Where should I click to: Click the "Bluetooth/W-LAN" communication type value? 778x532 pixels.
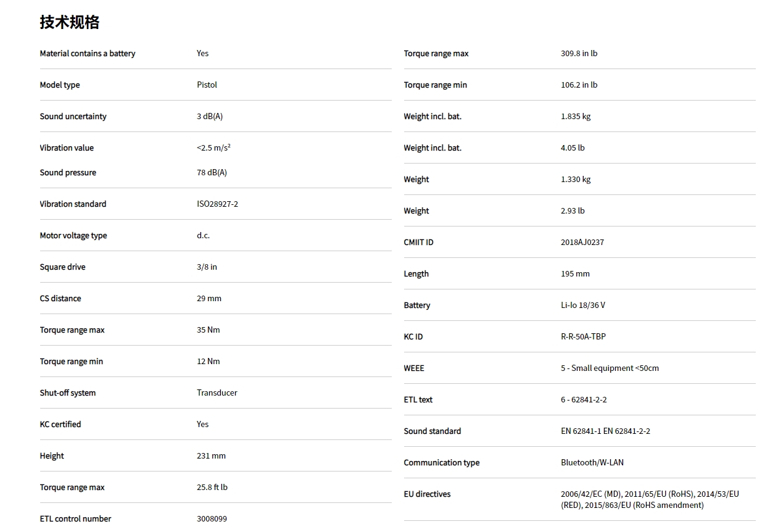[592, 463]
